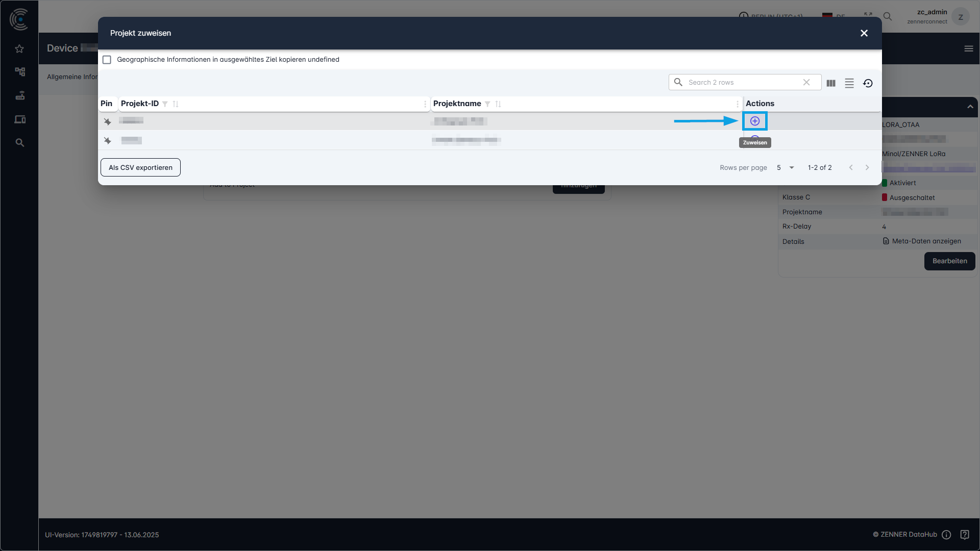This screenshot has width=980, height=551.
Task: Filter the Projekt-ID column
Action: click(165, 104)
